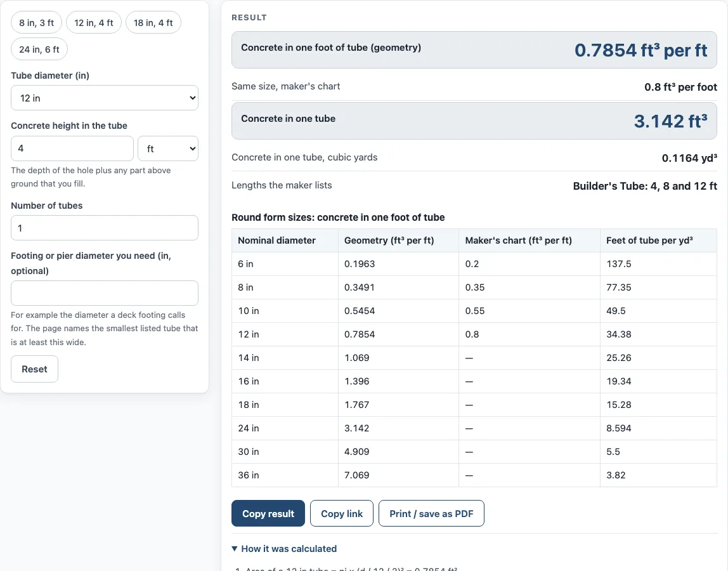Click the "10 in" nominal diameter cell
The height and width of the screenshot is (571, 728).
tap(285, 311)
